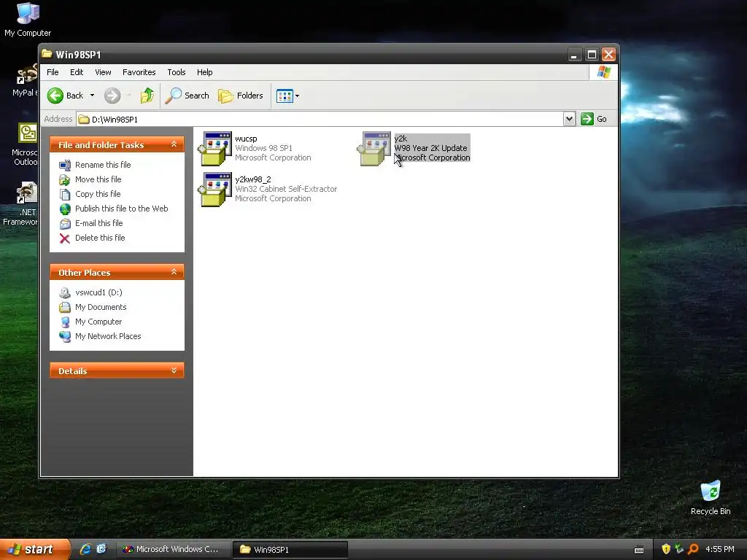The image size is (747, 560).
Task: Go to My Documents in Other Places
Action: [x=101, y=307]
